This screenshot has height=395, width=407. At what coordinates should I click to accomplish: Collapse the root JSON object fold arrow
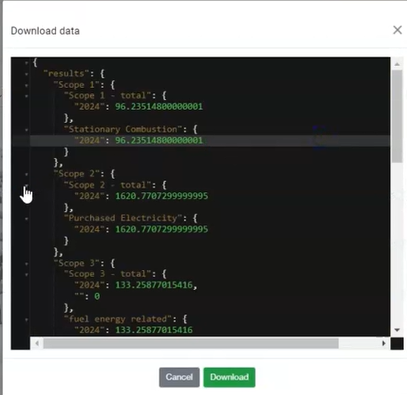(26, 62)
